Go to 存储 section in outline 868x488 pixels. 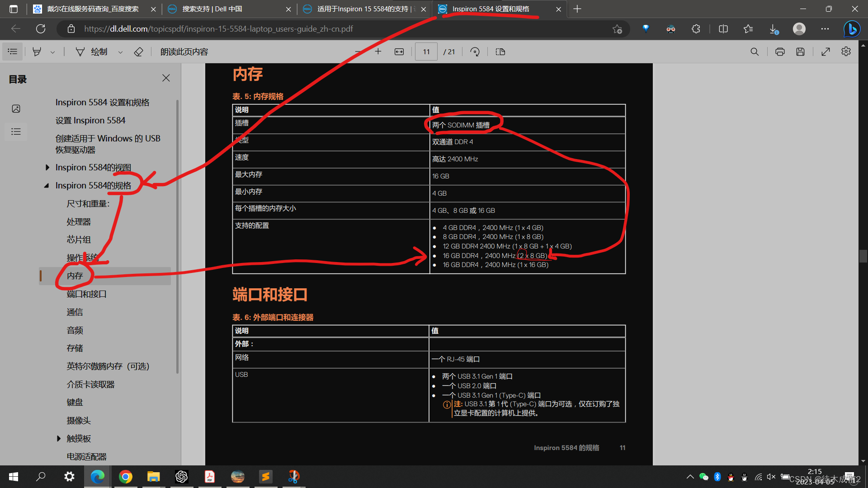(x=75, y=348)
